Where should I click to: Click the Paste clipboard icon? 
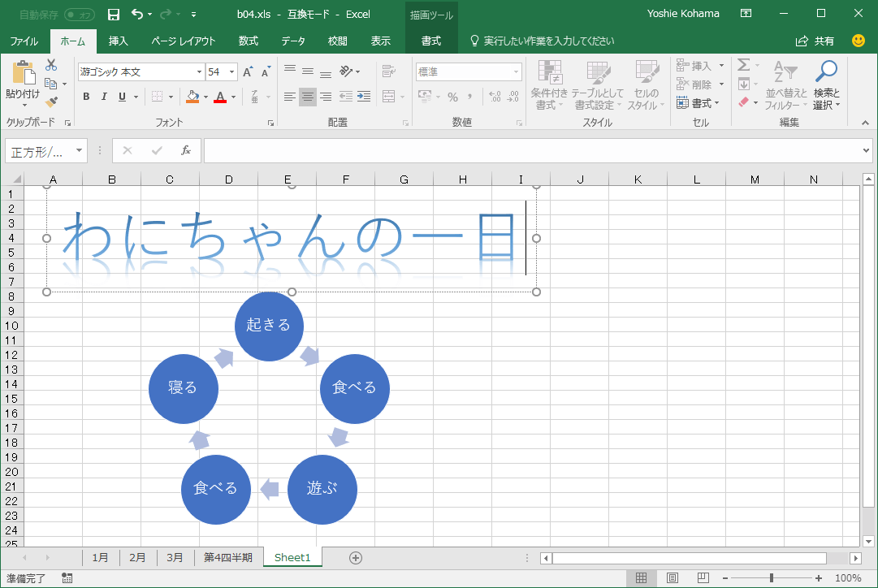pos(24,73)
